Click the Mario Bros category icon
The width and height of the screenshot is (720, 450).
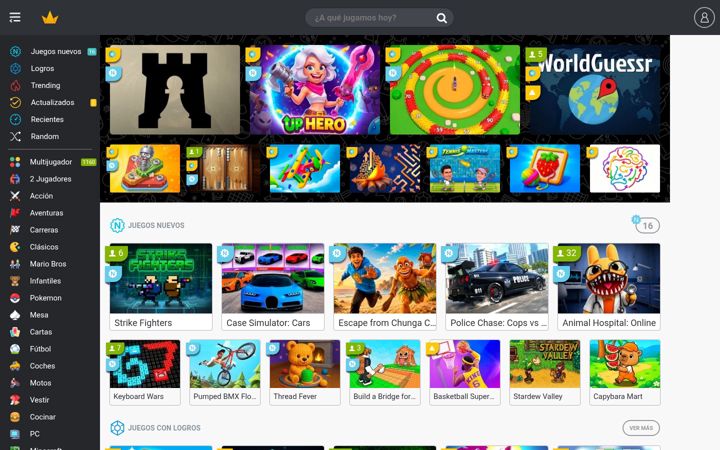15,264
